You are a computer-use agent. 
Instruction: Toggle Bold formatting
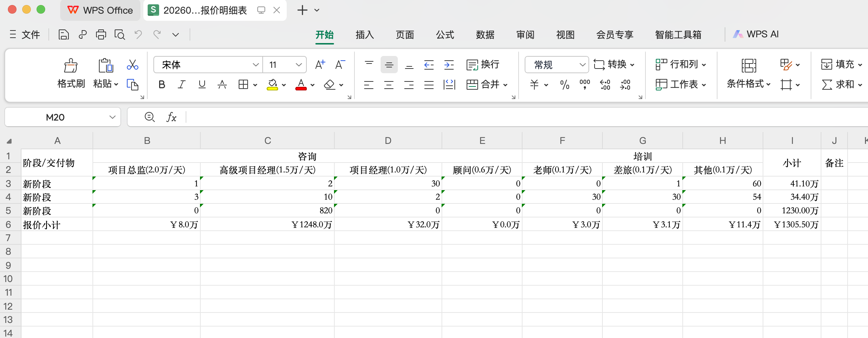point(162,85)
